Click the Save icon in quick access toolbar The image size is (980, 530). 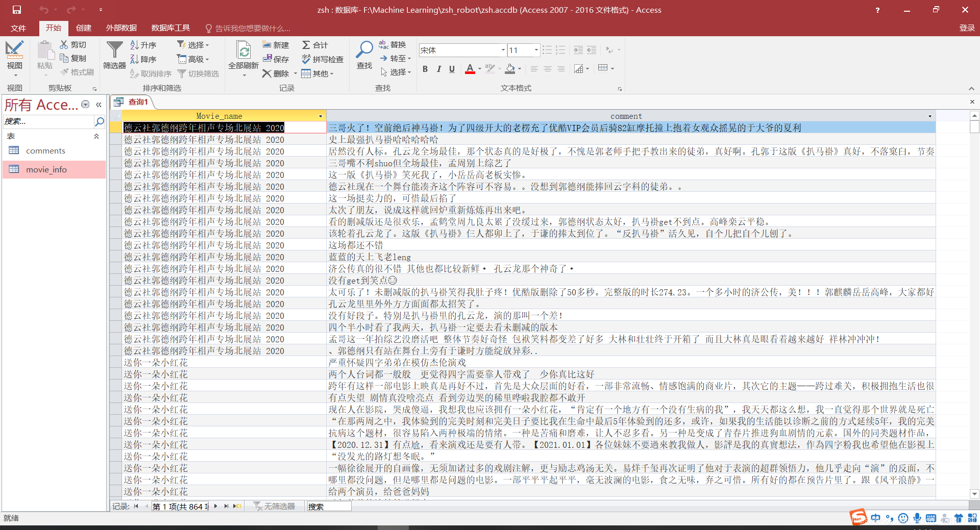coord(17,10)
